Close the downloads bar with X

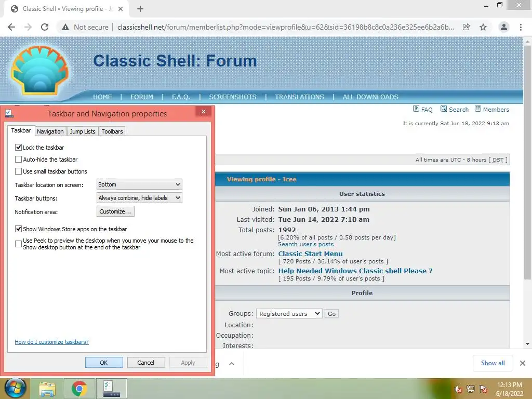pos(523,363)
